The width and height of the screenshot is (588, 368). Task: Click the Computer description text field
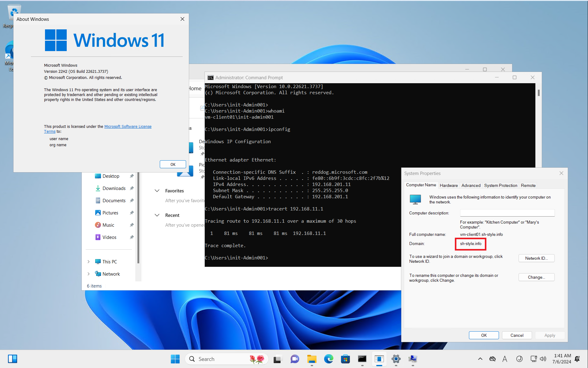[x=507, y=213]
